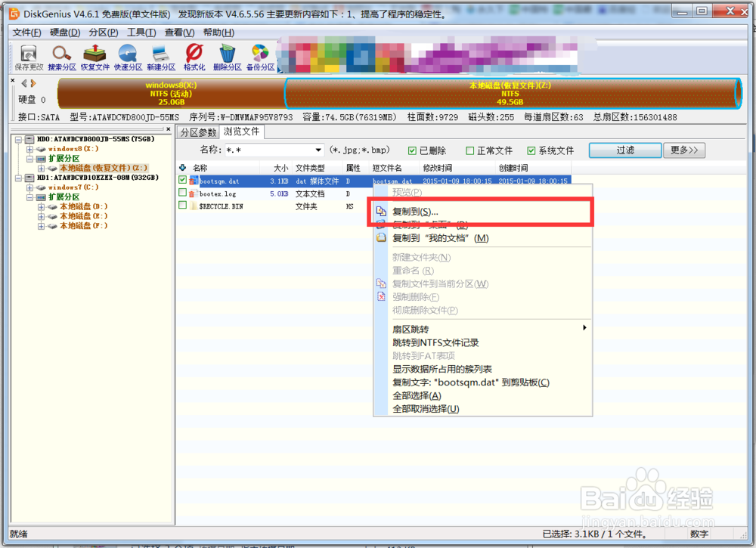Select 本地磁盘(恢复文件)(Z:) partition bar in disk map

point(513,94)
